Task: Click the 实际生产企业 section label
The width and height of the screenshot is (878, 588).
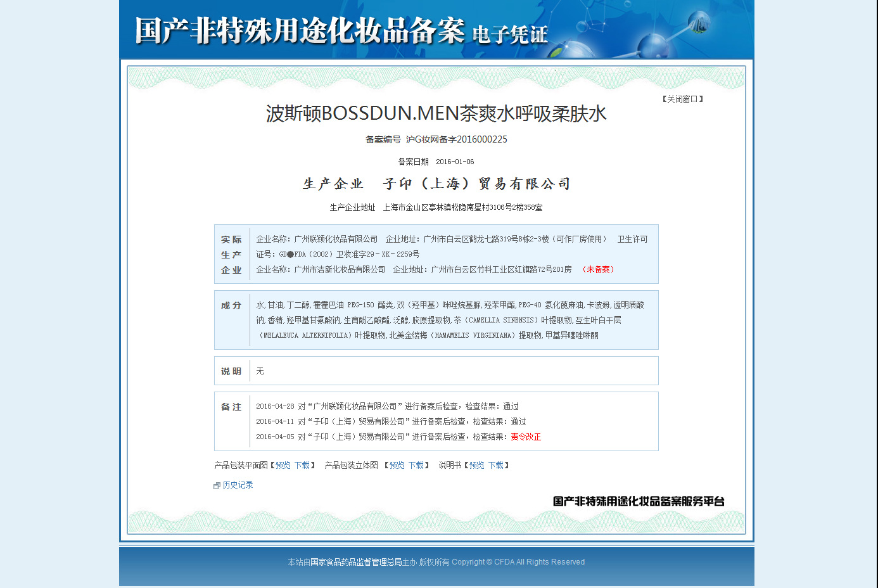Action: [x=231, y=255]
